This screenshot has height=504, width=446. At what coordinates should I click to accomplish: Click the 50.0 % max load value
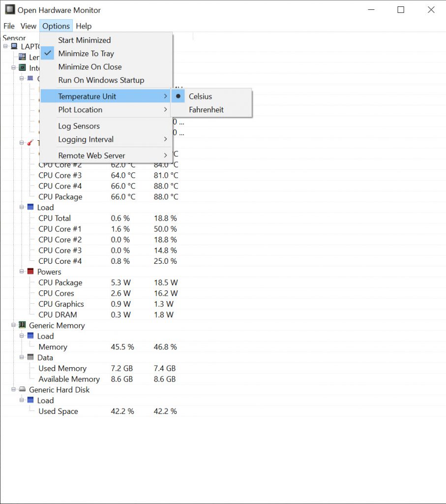(x=165, y=229)
